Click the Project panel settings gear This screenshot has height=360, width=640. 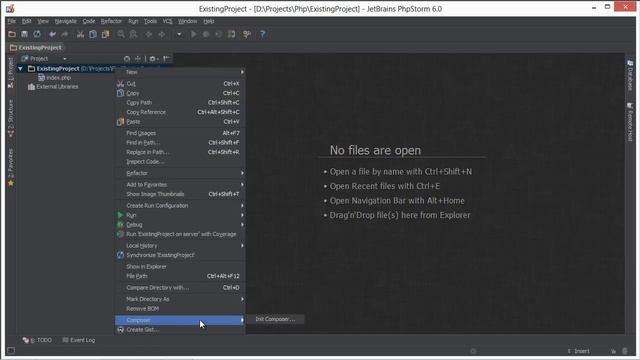(x=153, y=59)
